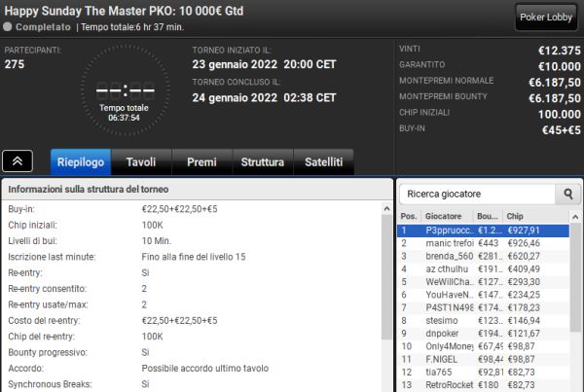Click the Iscrizione last minute value text

click(194, 257)
